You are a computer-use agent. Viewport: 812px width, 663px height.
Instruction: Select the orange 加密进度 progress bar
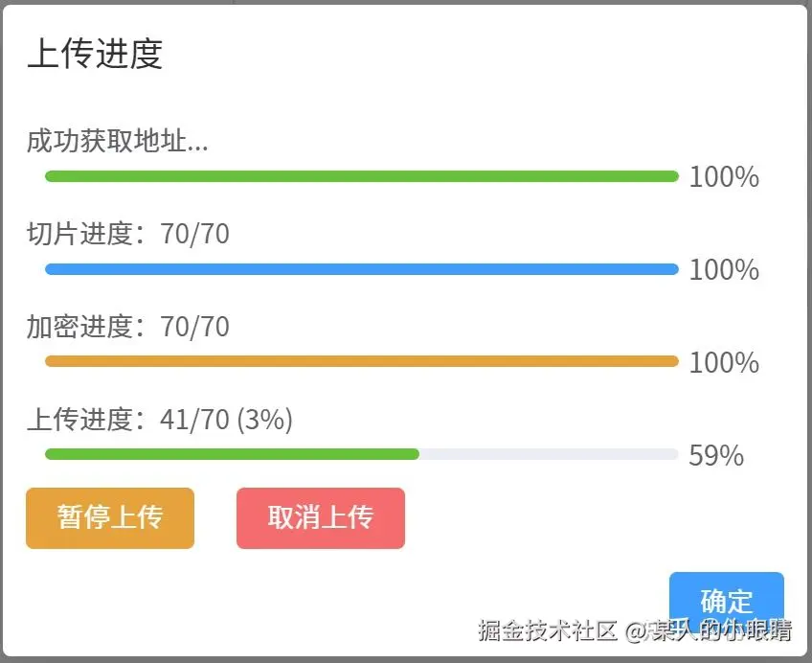(x=361, y=361)
